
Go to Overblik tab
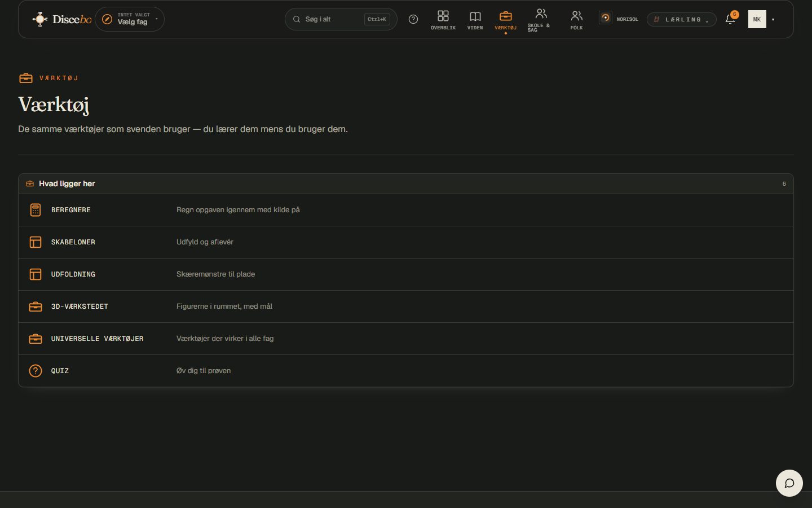[x=443, y=20]
